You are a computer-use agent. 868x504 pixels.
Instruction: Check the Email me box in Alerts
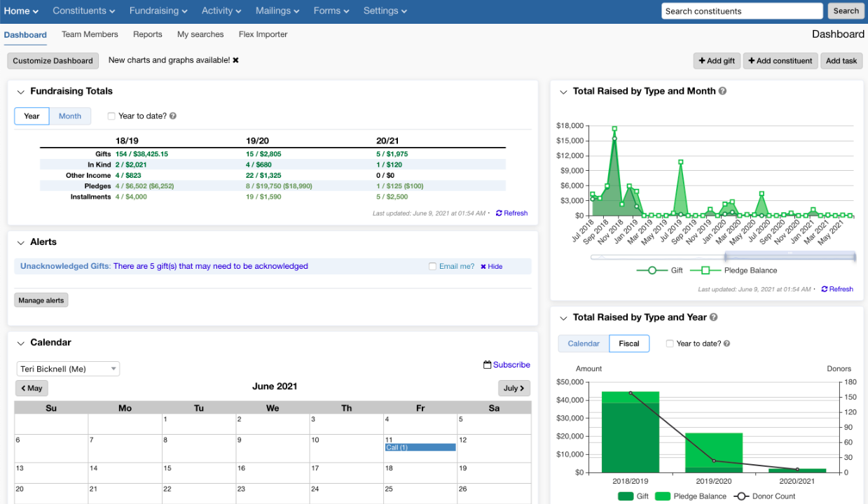pos(432,267)
